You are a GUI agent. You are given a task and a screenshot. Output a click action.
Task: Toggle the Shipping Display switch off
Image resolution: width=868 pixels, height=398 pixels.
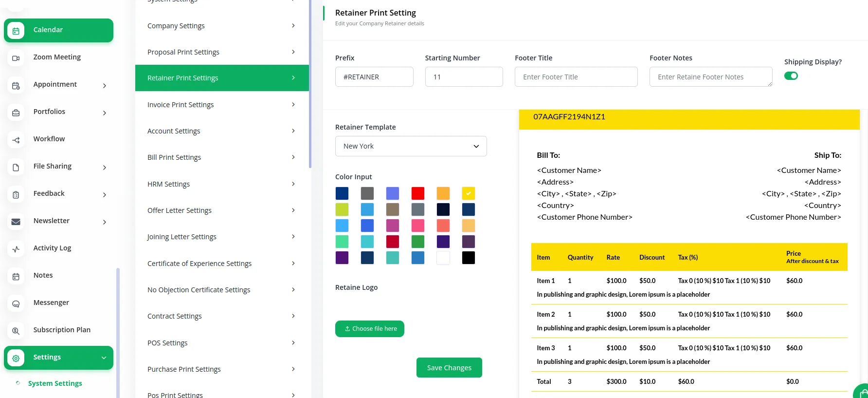[x=791, y=76]
